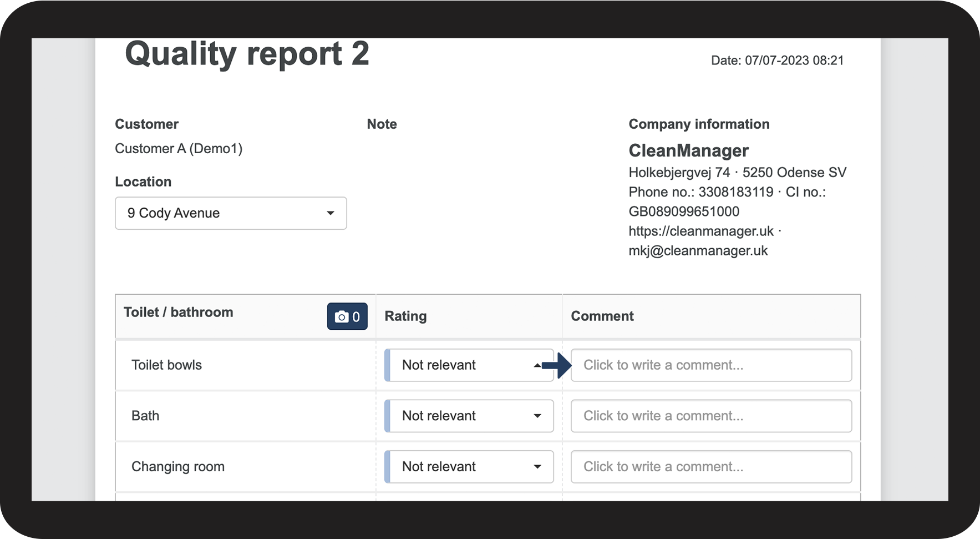
Task: Select the Toilet bowls row label
Action: (x=166, y=365)
